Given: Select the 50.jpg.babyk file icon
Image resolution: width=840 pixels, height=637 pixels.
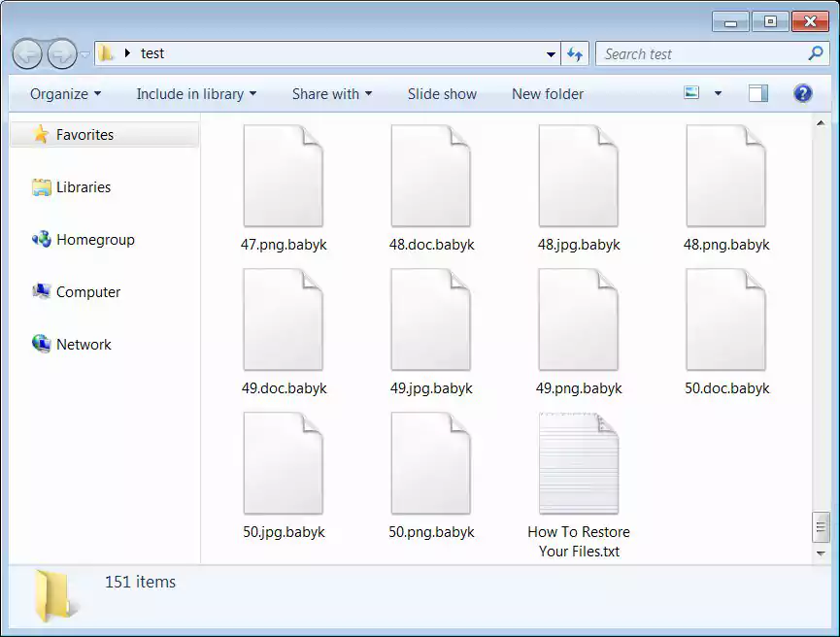Looking at the screenshot, I should (284, 463).
